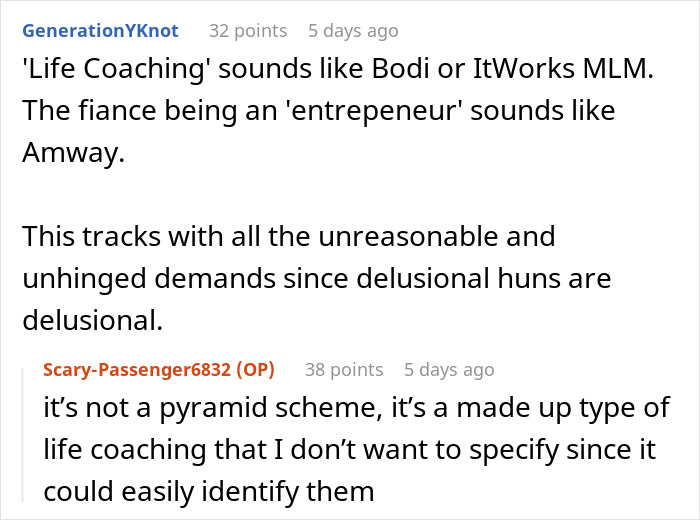Open GenerationYKnot's user profile link
The width and height of the screenshot is (700, 520).
(x=103, y=31)
